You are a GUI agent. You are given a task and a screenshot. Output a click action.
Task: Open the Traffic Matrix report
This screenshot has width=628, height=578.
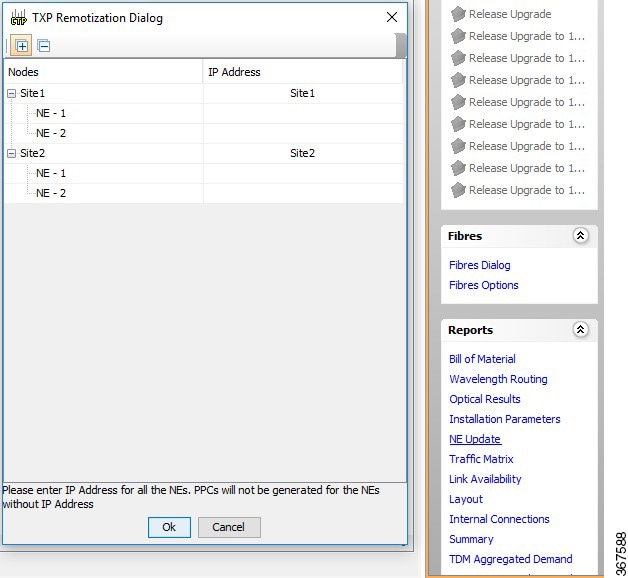coord(481,459)
